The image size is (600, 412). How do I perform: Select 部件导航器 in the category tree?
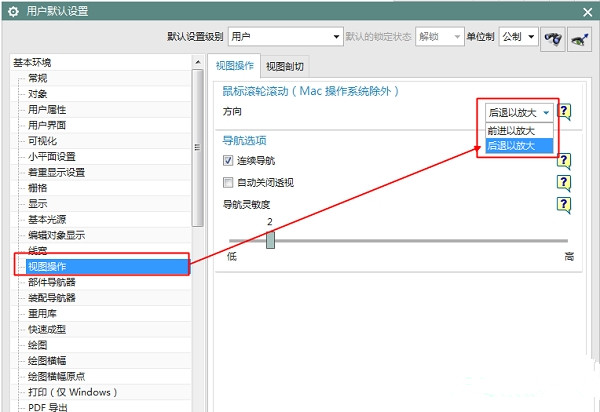tap(51, 282)
